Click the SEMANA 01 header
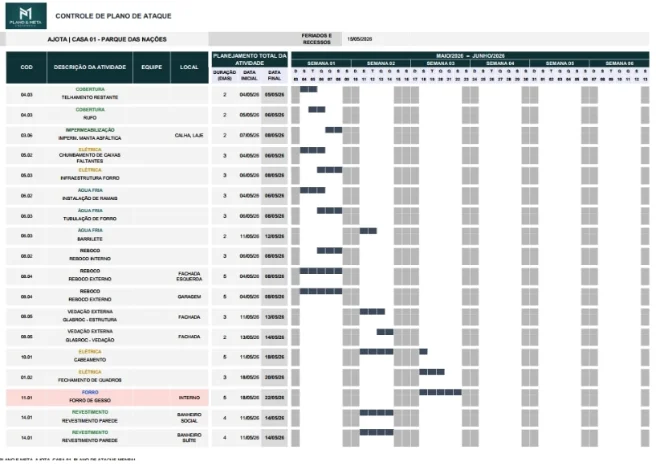The image size is (656, 470). (321, 63)
